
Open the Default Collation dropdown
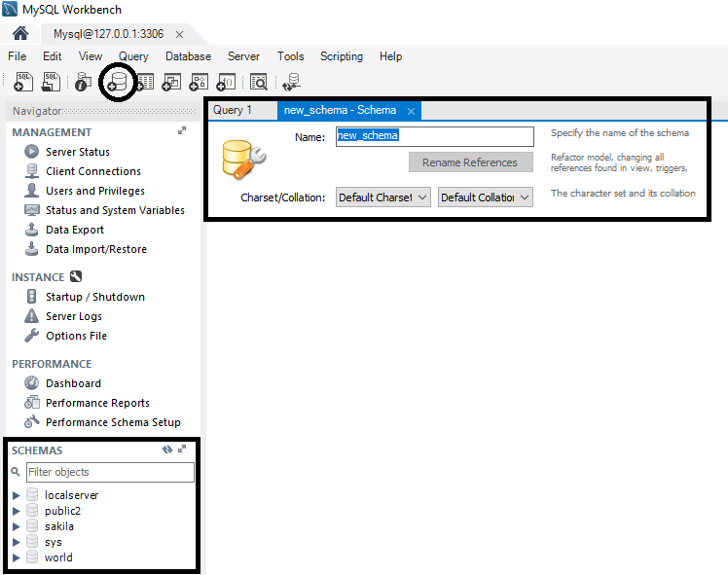tap(485, 198)
